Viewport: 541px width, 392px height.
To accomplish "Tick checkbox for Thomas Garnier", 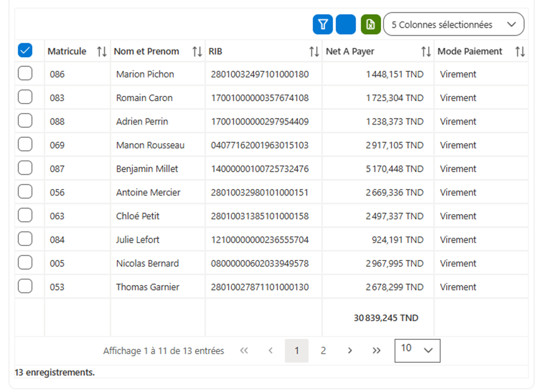I will pos(25,286).
